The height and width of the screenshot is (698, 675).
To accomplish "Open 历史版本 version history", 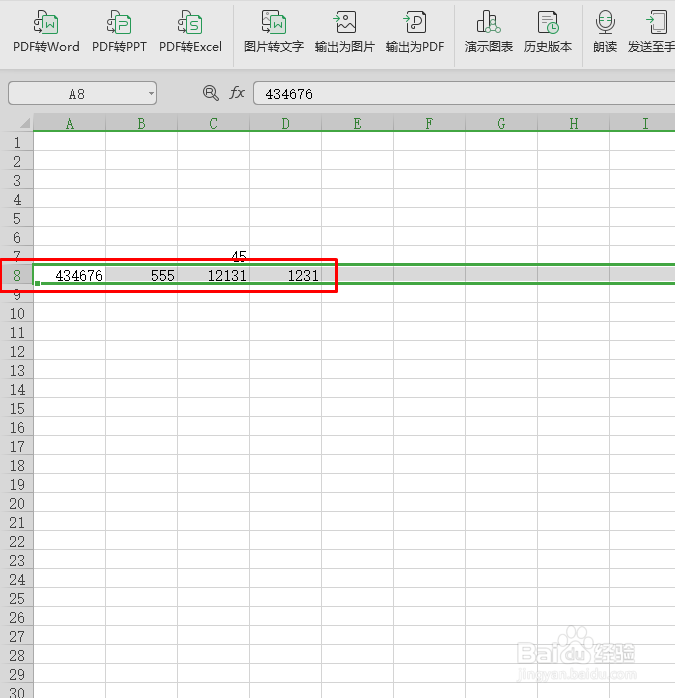I will (548, 32).
